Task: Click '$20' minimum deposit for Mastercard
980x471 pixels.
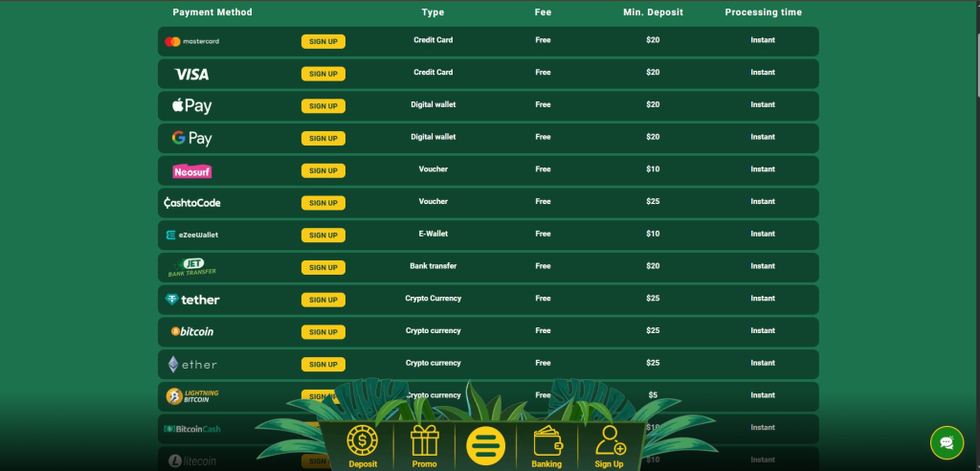Action: (653, 40)
